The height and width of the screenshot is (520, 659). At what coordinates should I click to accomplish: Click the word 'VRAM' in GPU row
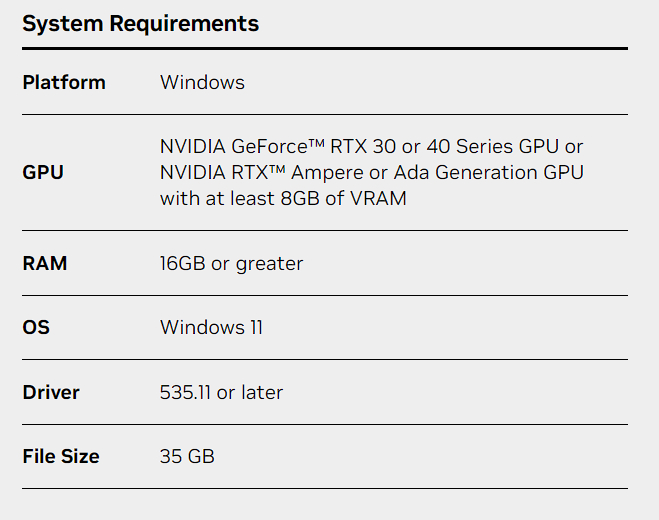click(380, 198)
